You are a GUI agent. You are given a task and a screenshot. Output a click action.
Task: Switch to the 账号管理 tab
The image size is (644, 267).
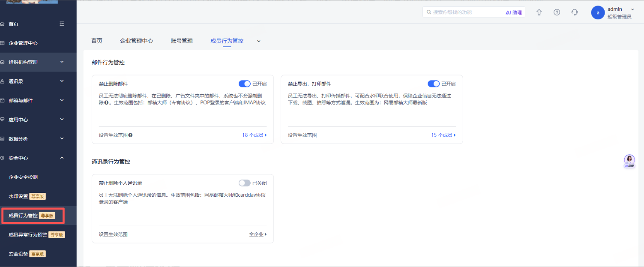click(182, 41)
